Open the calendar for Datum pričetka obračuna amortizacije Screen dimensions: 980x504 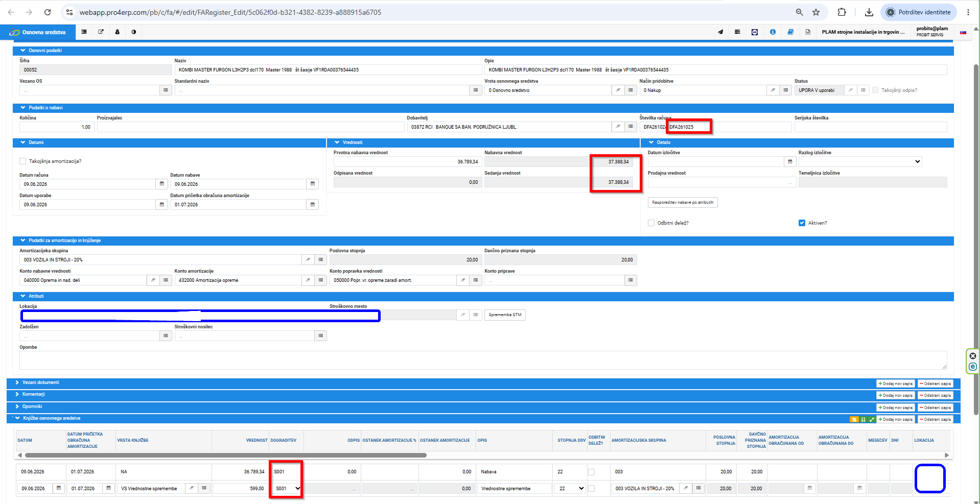pos(313,204)
